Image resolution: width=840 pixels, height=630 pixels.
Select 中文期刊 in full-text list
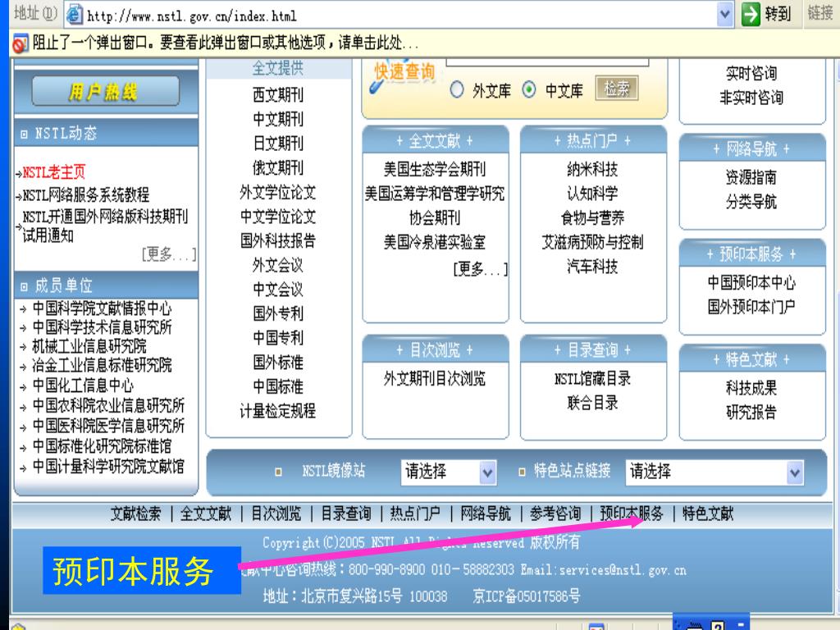(278, 119)
